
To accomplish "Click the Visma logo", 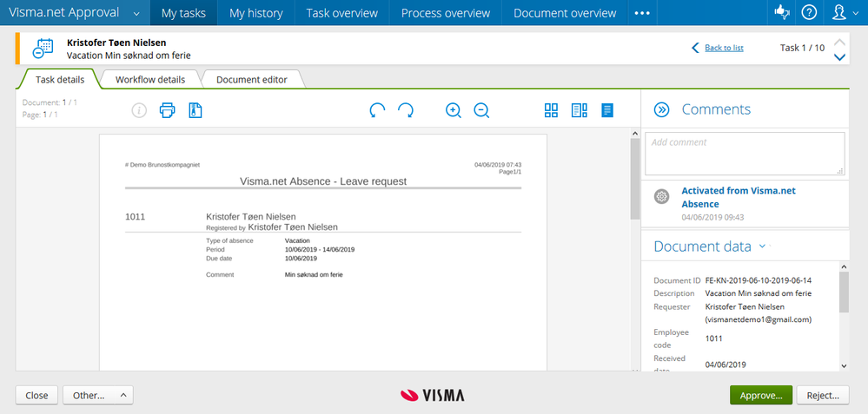I will (433, 395).
